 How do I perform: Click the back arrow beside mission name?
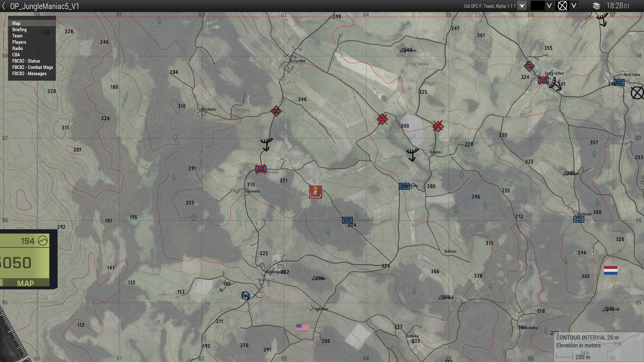4,6
